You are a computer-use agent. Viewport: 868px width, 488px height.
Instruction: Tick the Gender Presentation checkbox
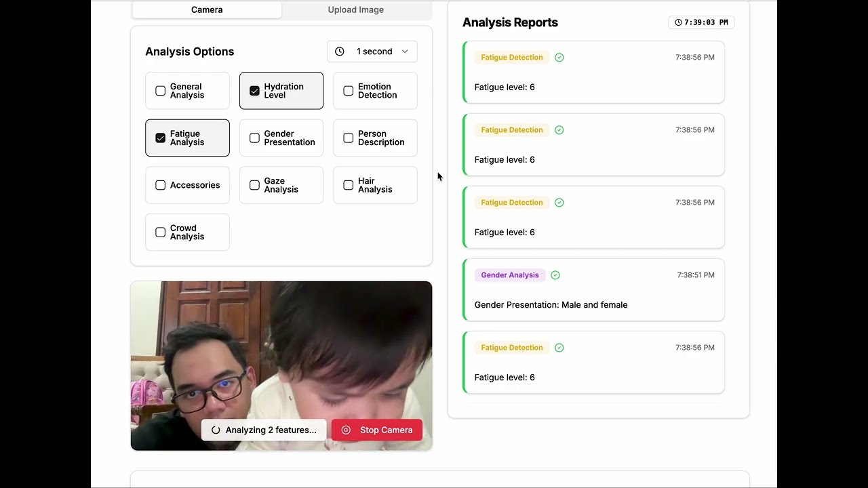click(254, 138)
